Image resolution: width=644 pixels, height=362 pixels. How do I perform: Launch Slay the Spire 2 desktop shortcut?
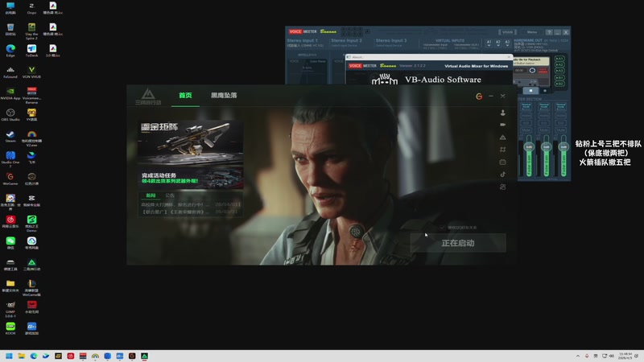[31, 31]
